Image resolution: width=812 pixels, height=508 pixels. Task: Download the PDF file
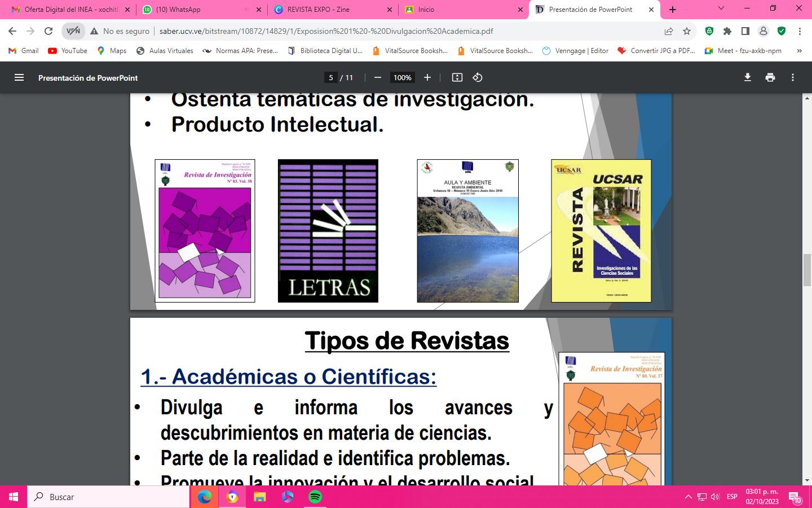click(748, 77)
